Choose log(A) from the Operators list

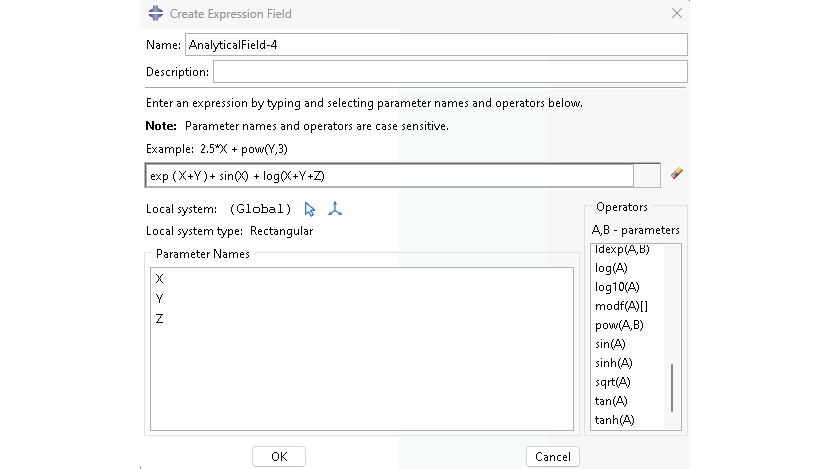611,268
